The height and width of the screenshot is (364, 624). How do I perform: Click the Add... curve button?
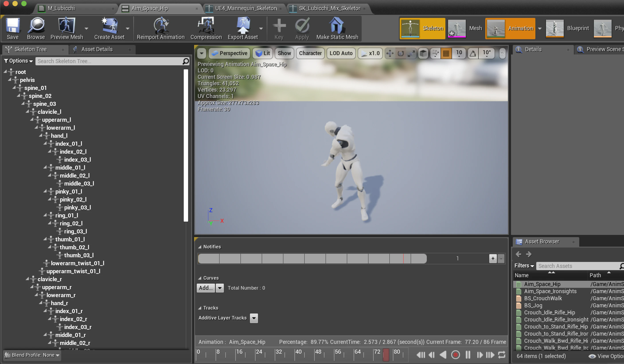(205, 288)
